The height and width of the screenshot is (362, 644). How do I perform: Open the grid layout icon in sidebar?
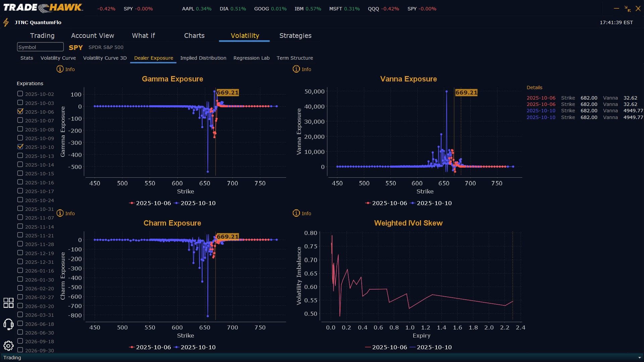point(8,303)
